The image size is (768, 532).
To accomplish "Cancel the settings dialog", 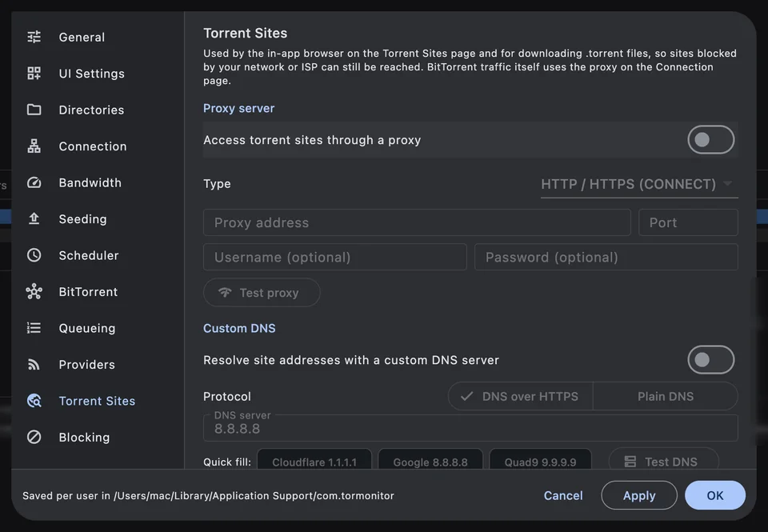I will (563, 495).
